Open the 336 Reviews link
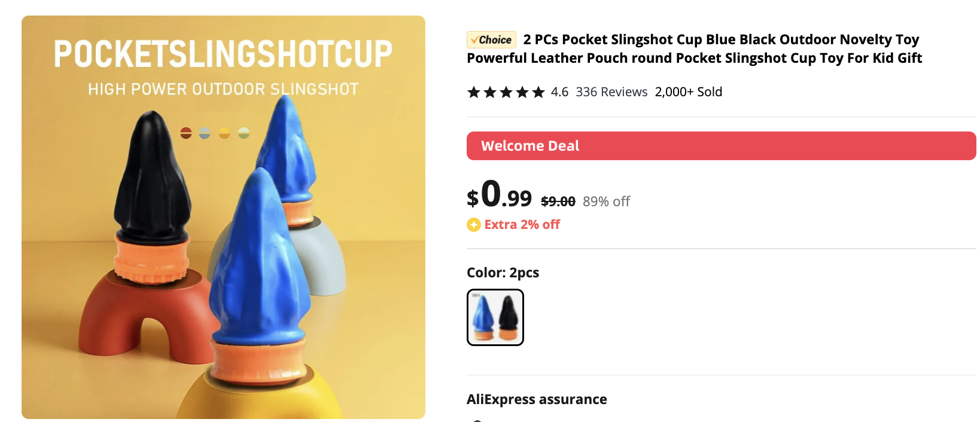This screenshot has height=422, width=980. pyautogui.click(x=611, y=92)
